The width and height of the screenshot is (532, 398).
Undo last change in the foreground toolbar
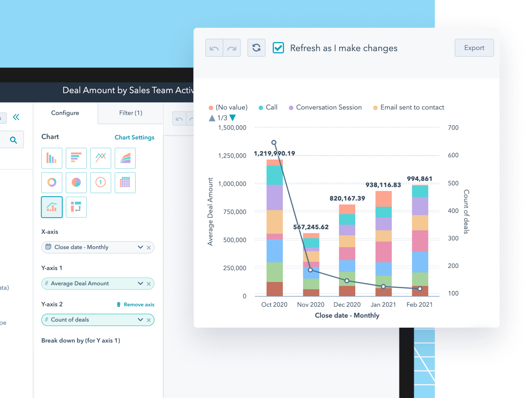tap(214, 48)
